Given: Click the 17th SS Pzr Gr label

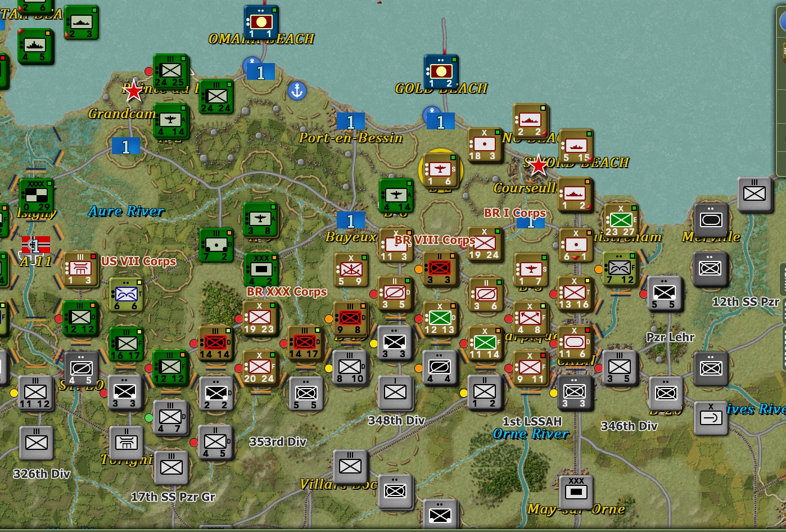Looking at the screenshot, I should coord(173,497).
